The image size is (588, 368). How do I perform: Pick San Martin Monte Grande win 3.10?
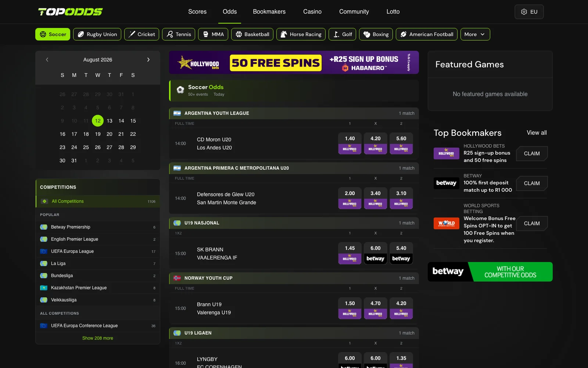tap(401, 198)
